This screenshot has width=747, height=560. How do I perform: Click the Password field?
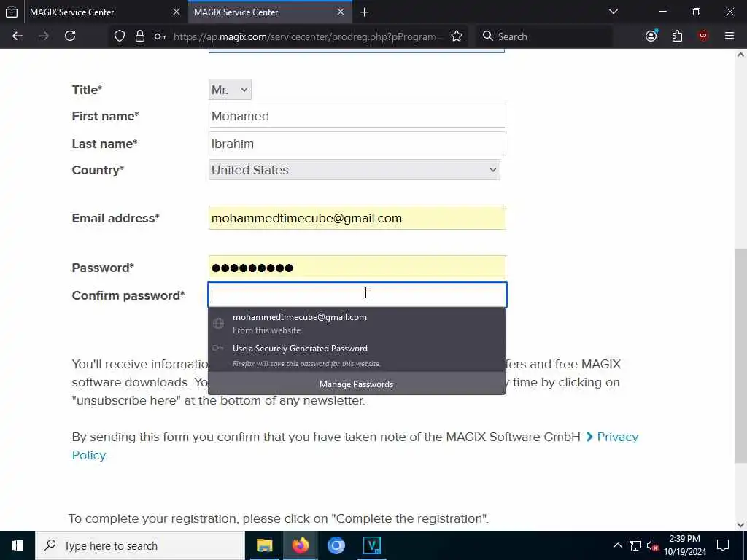coord(357,267)
